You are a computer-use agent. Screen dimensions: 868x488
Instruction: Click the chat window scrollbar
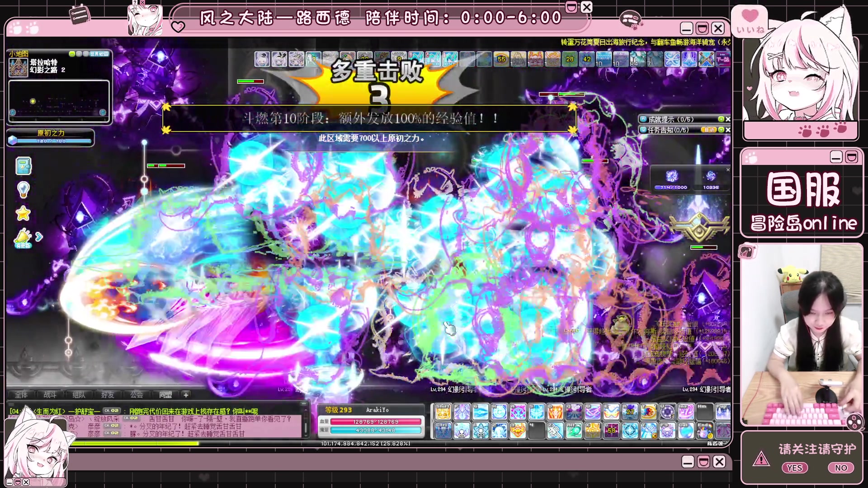point(306,422)
